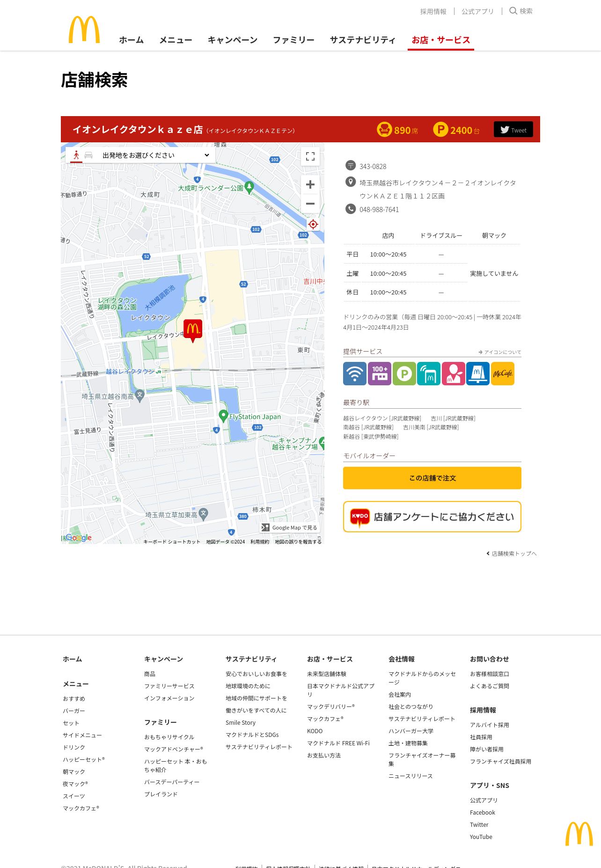The width and height of the screenshot is (601, 868).
Task: Open footer Smile Story link
Action: pyautogui.click(x=241, y=722)
